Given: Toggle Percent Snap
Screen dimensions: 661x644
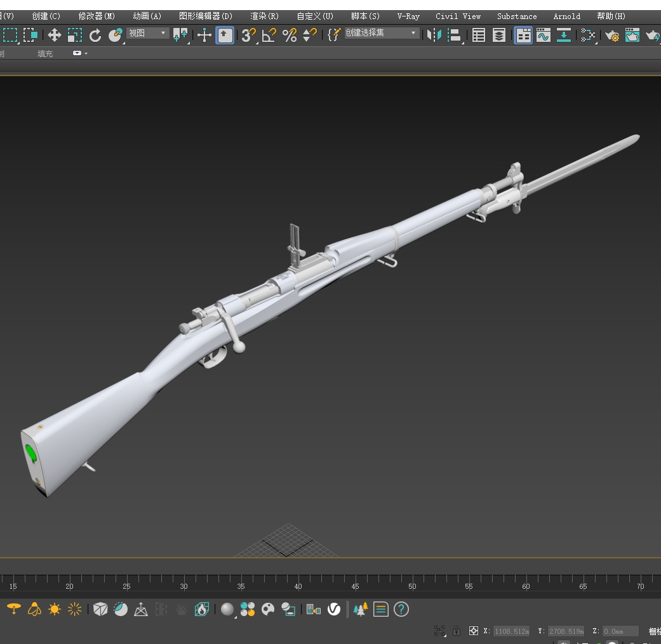Looking at the screenshot, I should tap(290, 35).
